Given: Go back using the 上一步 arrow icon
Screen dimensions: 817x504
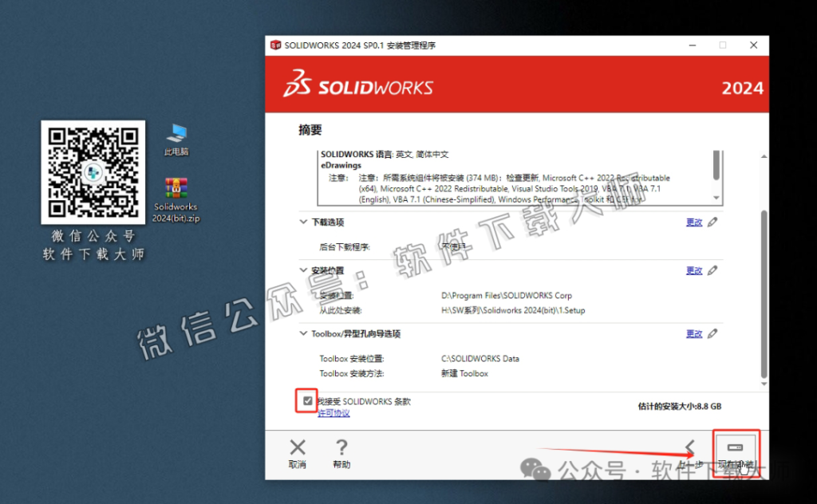Looking at the screenshot, I should tap(691, 447).
